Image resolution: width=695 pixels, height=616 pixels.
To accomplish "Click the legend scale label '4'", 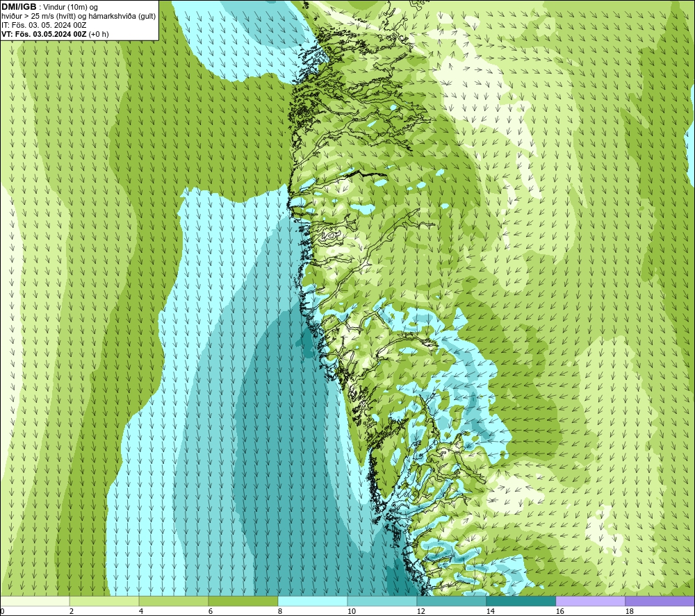I will coord(141,611).
